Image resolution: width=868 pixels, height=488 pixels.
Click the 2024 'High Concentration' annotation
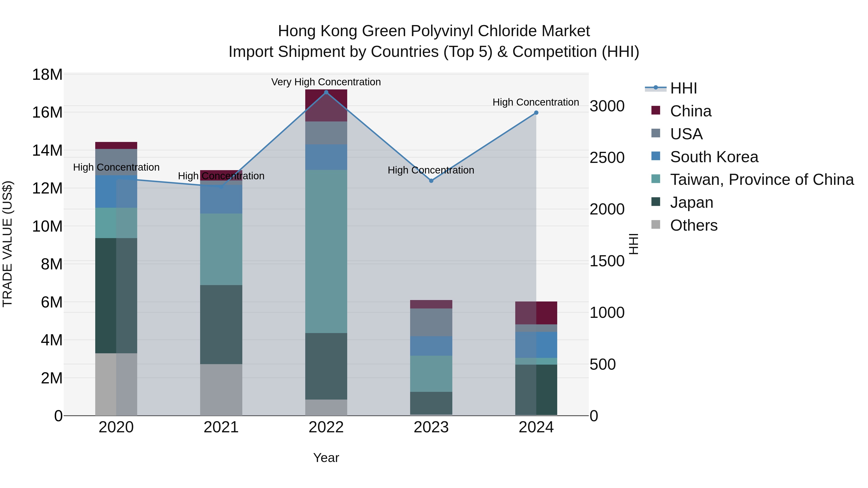(x=536, y=102)
